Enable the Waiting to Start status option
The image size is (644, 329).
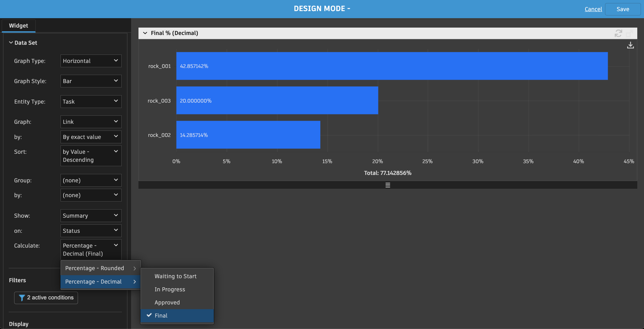175,276
